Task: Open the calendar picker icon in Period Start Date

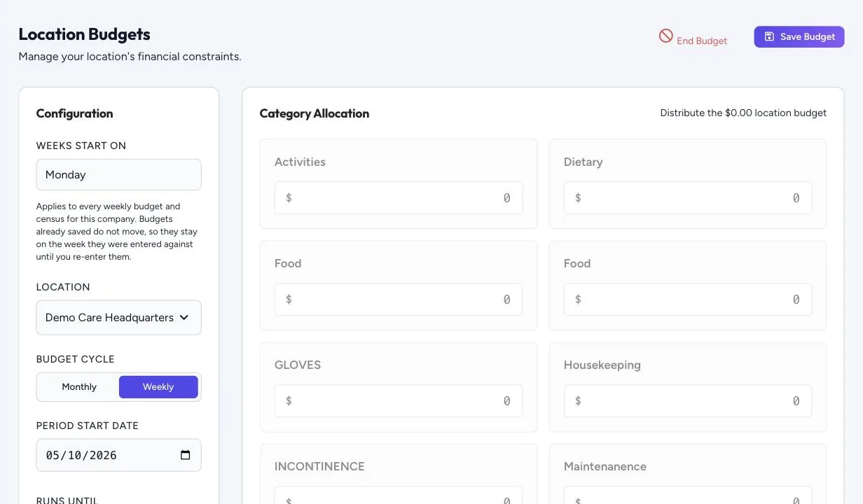Action: tap(186, 455)
